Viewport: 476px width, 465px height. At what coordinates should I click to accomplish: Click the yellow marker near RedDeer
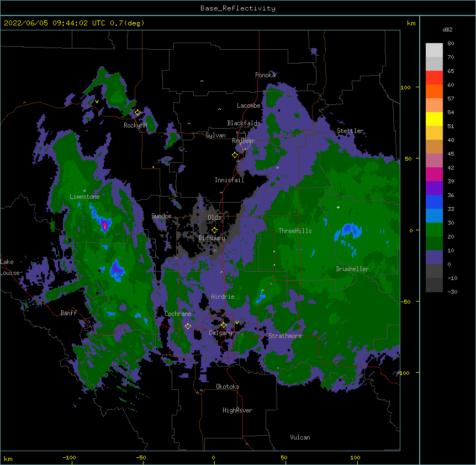pyautogui.click(x=235, y=155)
